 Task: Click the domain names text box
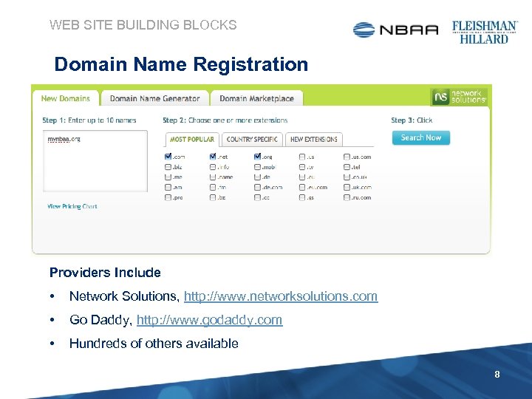tap(95, 161)
